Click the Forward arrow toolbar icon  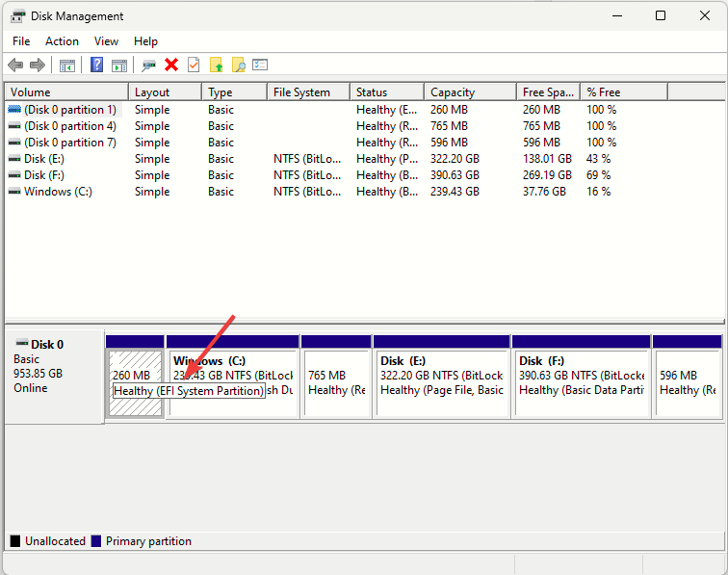tap(38, 65)
